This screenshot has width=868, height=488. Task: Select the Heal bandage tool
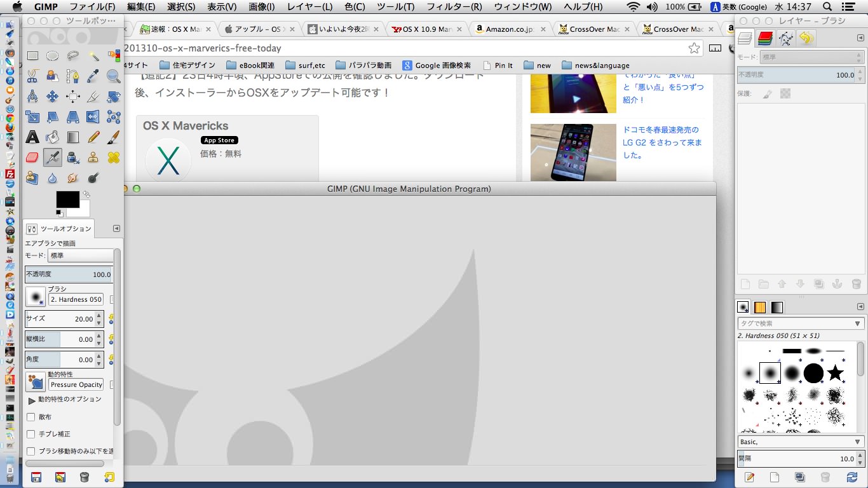(x=114, y=157)
